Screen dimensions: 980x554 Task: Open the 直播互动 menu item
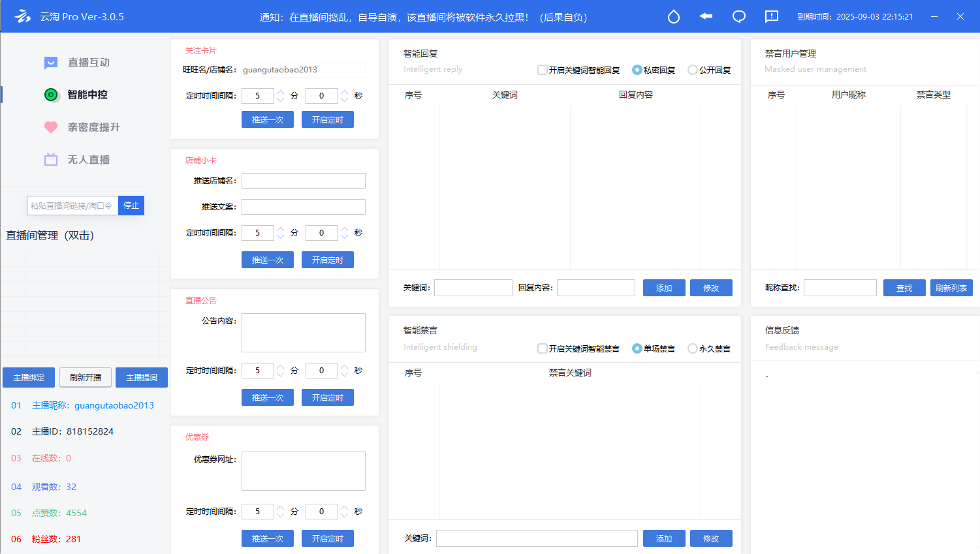89,63
